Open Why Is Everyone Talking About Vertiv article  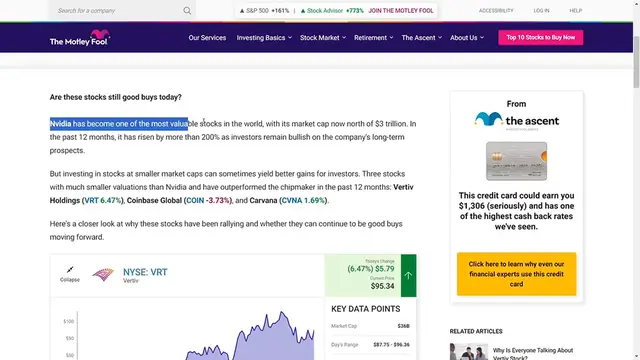point(533,354)
